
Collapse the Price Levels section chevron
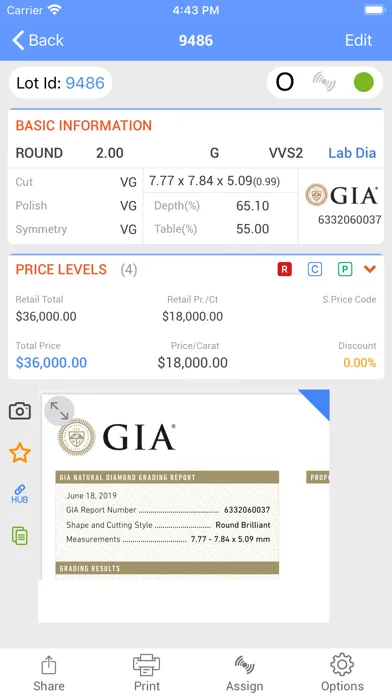coord(370,269)
